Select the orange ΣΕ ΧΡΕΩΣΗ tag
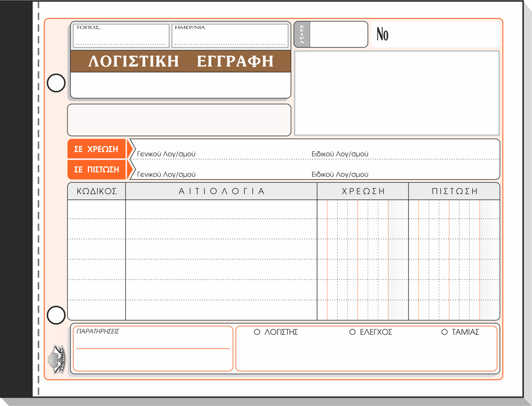Image resolution: width=532 pixels, height=406 pixels. (96, 149)
